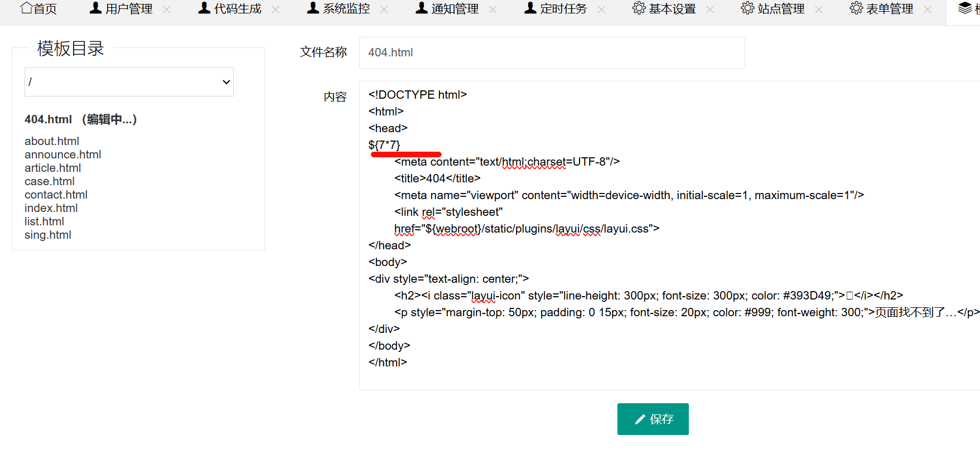This screenshot has width=980, height=459.
Task: Open index.html in the template directory
Action: (51, 208)
